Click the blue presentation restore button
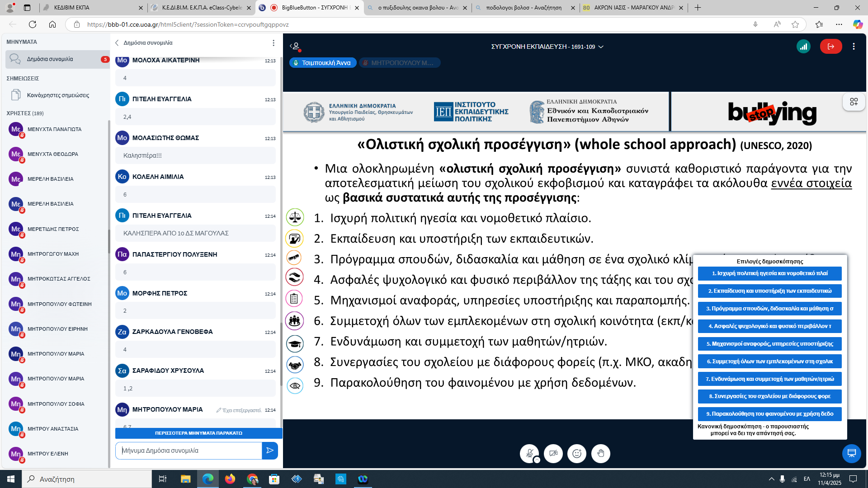Screen dimensions: 868x488 pyautogui.click(x=851, y=453)
